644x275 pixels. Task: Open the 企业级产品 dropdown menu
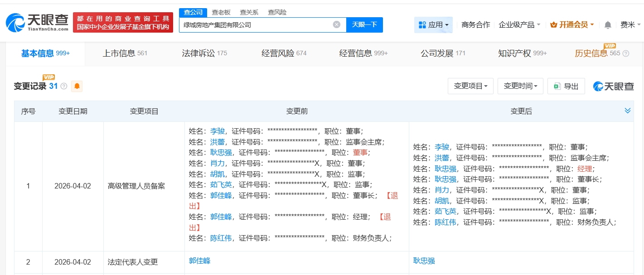click(519, 25)
